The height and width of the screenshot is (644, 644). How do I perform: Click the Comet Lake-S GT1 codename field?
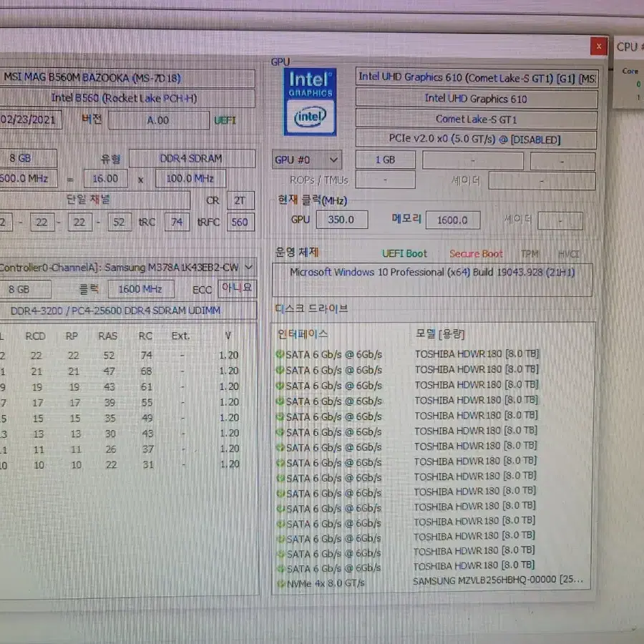(x=476, y=119)
